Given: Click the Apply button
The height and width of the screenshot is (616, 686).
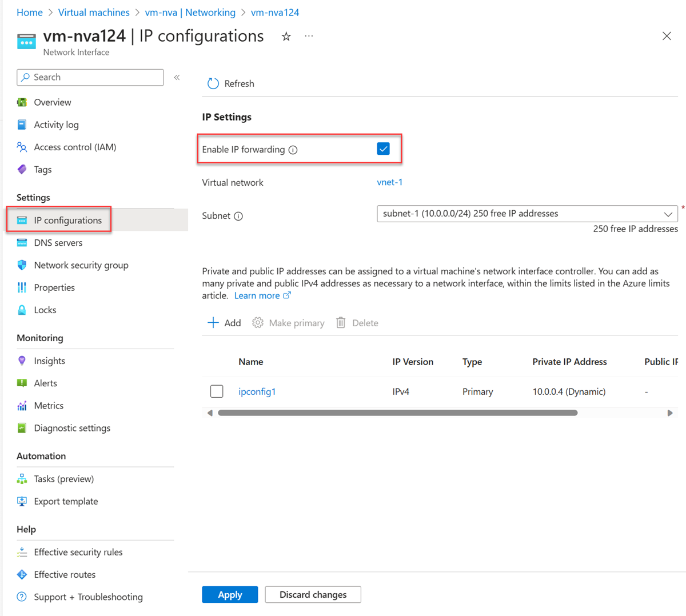Looking at the screenshot, I should 230,594.
